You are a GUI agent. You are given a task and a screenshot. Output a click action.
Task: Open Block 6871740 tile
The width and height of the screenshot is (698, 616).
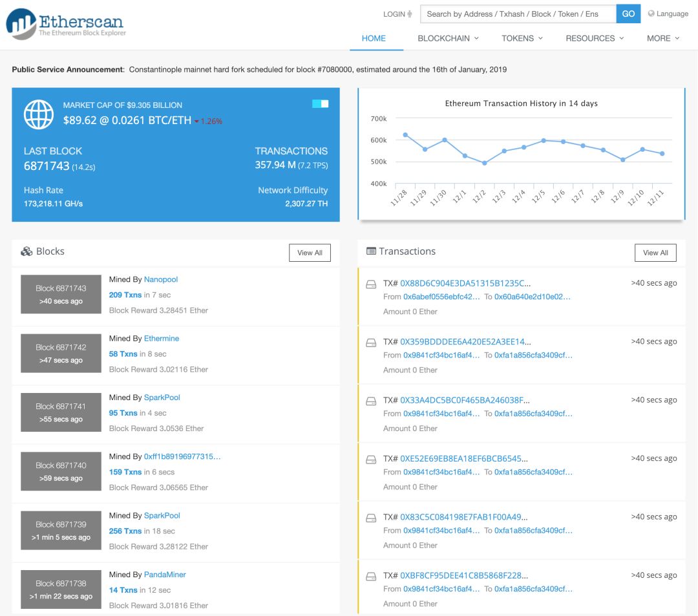[x=61, y=471]
